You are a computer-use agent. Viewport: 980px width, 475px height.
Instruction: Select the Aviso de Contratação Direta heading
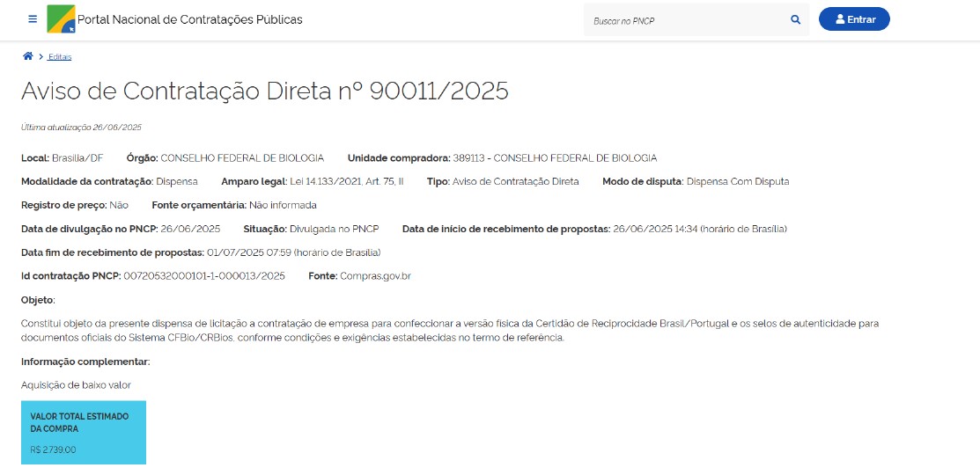(x=264, y=91)
